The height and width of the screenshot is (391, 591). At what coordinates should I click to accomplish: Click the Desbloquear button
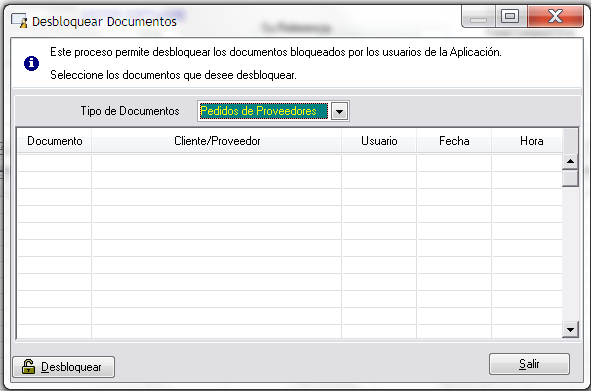64,367
